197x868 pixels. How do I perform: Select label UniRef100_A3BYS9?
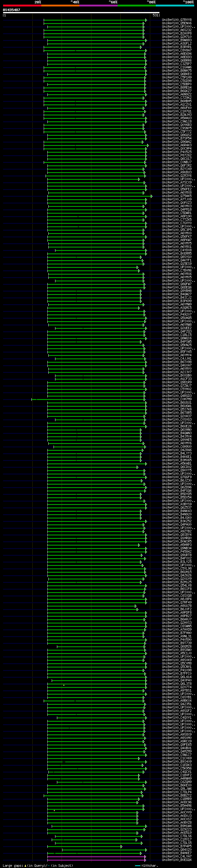point(176,504)
